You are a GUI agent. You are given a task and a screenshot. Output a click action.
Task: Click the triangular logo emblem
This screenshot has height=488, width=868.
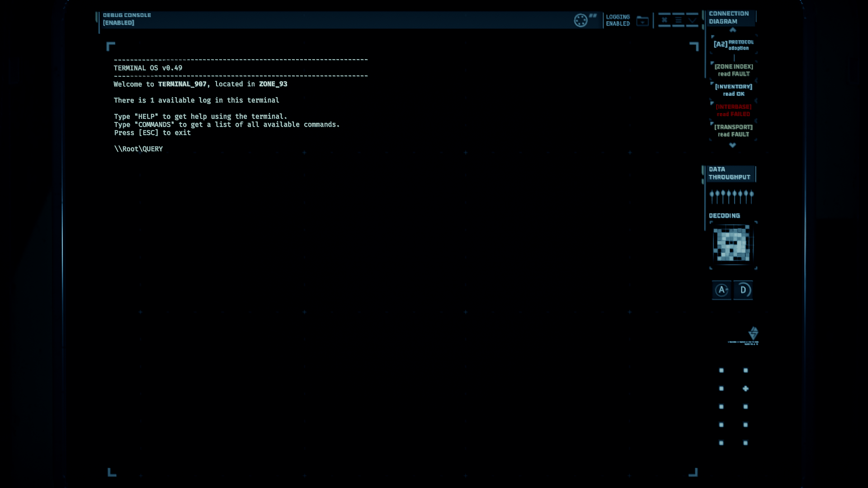pos(753,333)
